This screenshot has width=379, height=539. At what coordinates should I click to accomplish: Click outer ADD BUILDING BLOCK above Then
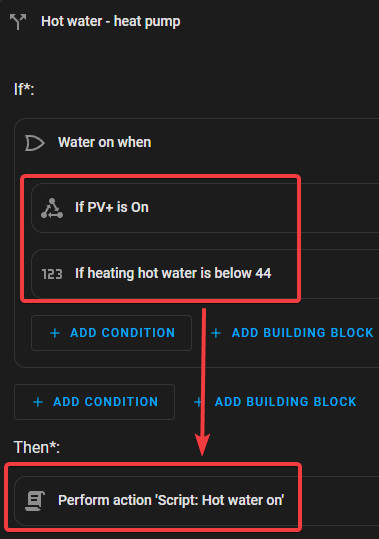275,402
